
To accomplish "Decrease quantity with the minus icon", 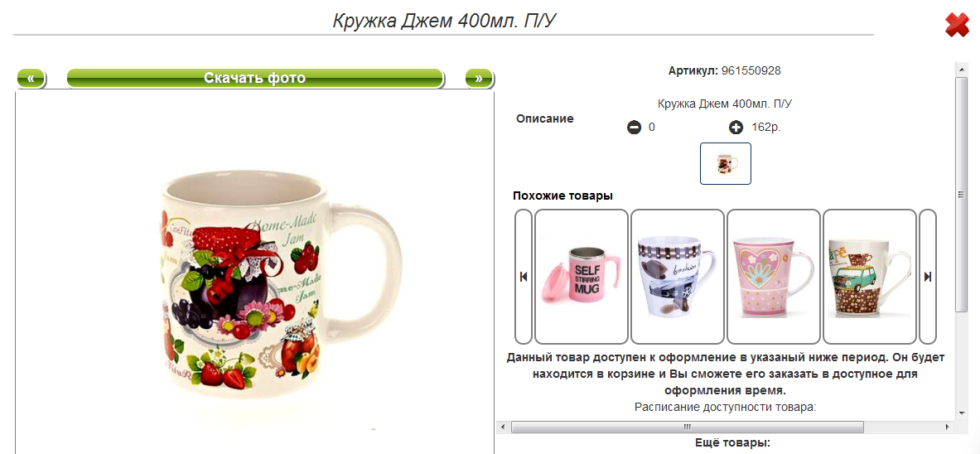I will (x=634, y=128).
